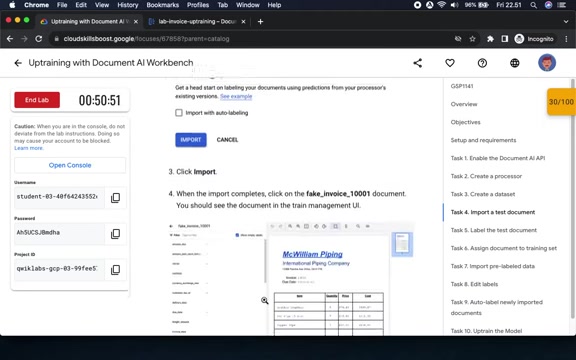Screen dimensions: 576x360
Task: Click the heart favorite icon
Action: pos(450,63)
